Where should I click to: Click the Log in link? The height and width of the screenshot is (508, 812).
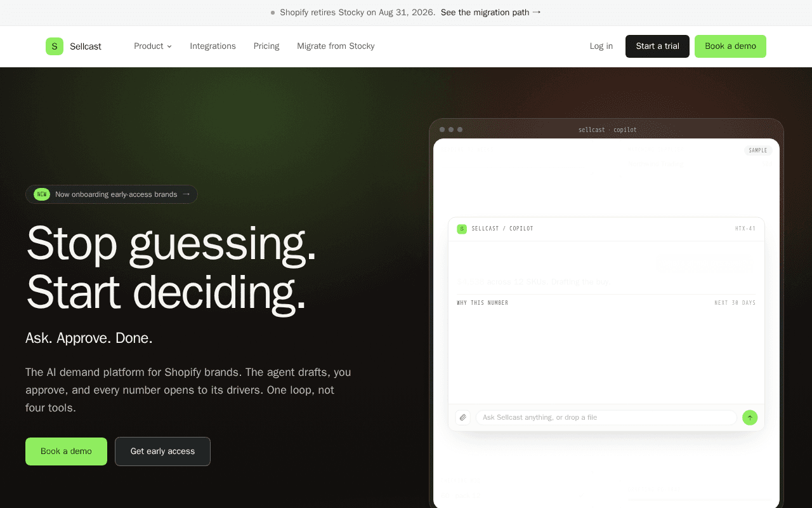coord(601,46)
